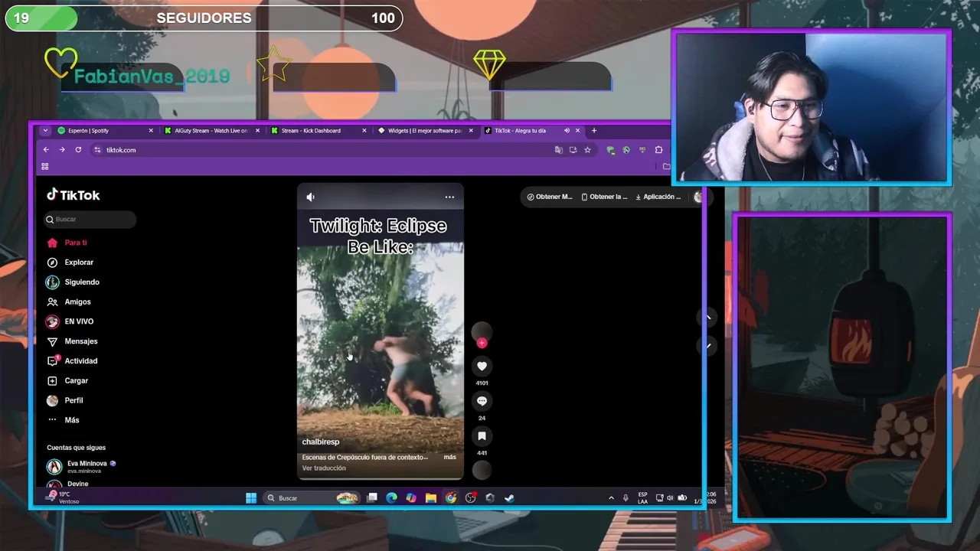Viewport: 980px width, 551px height.
Task: Open chalbiresp's profile from the video caption
Action: 321,442
